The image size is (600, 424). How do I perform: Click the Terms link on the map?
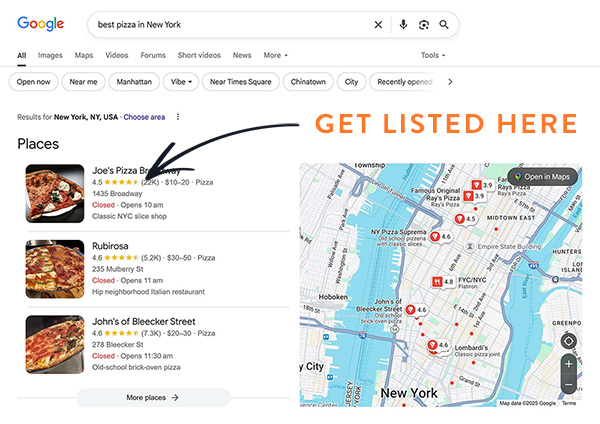569,403
